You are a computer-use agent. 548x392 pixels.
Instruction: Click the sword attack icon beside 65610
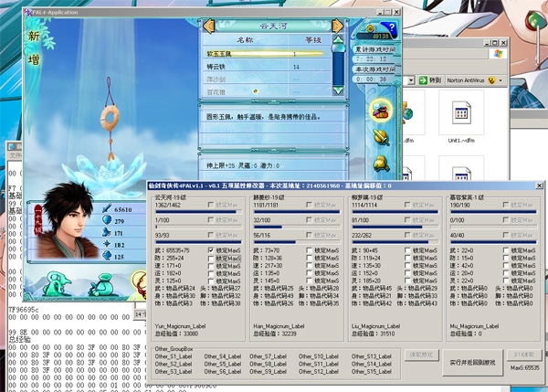107,208
